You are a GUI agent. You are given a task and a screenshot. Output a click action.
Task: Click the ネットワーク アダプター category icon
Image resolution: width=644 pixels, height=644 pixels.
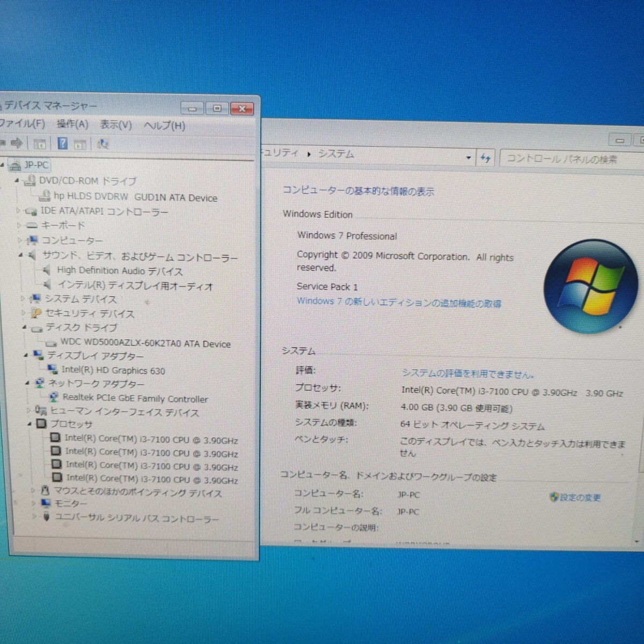click(40, 383)
